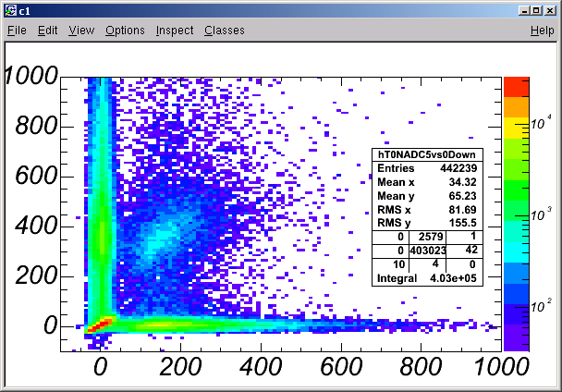Click the RMS x 81.69 row

(x=427, y=210)
